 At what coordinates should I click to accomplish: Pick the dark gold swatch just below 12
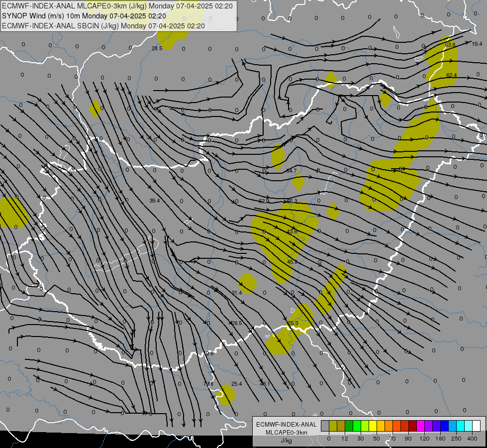click(341, 426)
